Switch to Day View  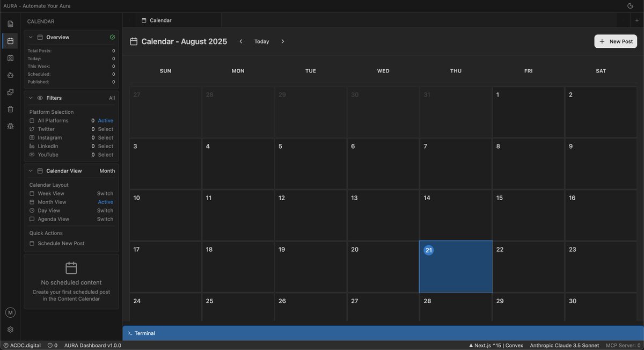(x=105, y=210)
